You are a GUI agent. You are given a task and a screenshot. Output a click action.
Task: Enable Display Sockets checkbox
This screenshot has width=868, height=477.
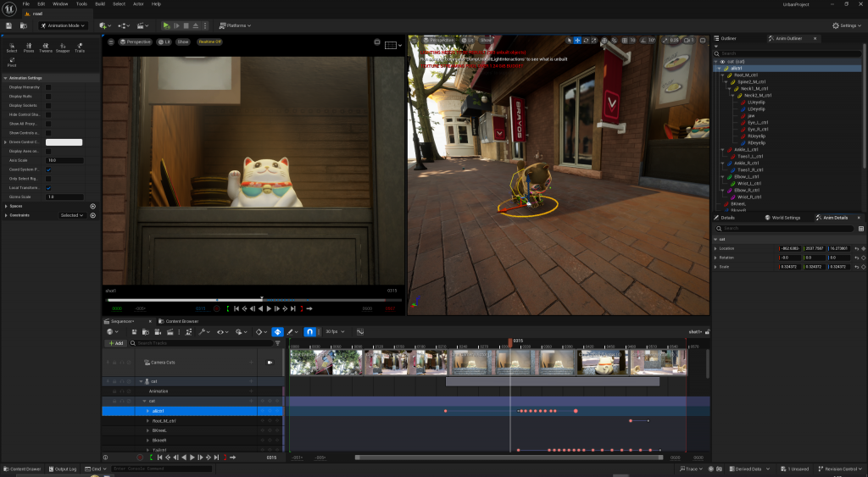(48, 106)
